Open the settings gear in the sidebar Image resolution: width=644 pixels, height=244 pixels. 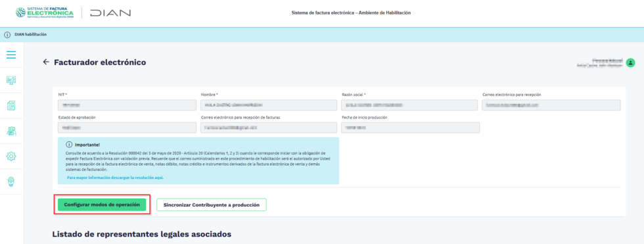(x=12, y=156)
